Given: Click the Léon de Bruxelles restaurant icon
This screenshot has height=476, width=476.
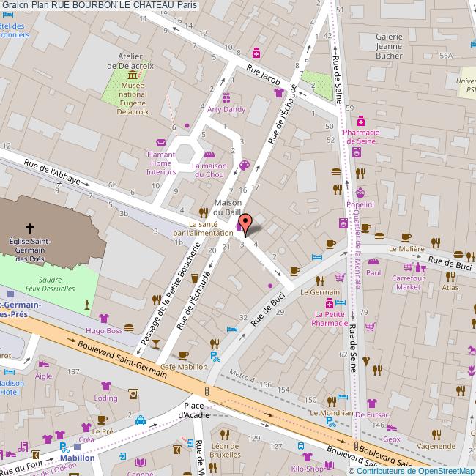Looking at the screenshot, I should pos(225,434).
